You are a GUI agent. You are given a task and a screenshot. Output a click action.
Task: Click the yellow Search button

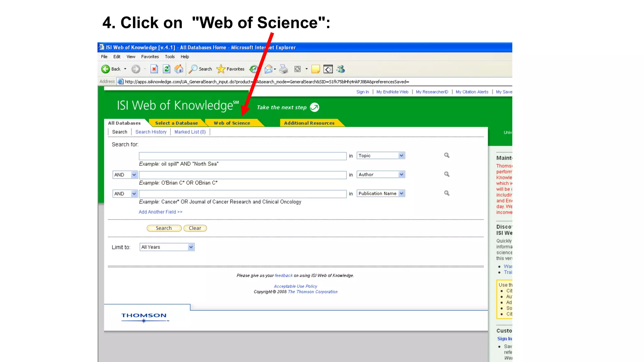pos(164,228)
